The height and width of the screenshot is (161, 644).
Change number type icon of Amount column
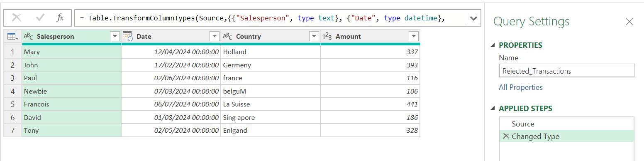click(327, 37)
